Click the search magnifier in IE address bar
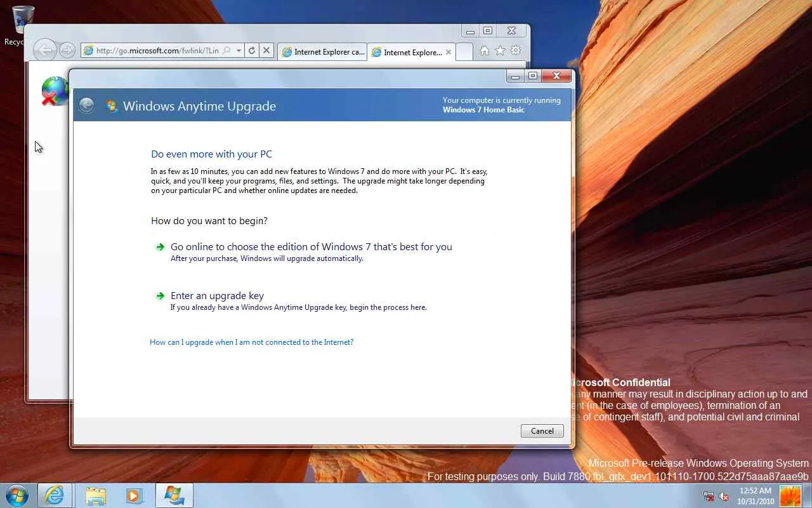The height and width of the screenshot is (508, 812). coord(226,51)
